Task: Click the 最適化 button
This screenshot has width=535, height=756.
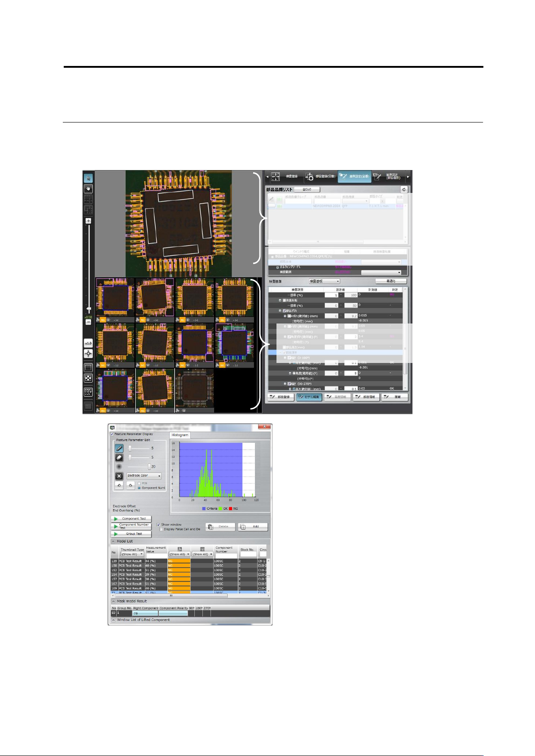Action: click(391, 281)
